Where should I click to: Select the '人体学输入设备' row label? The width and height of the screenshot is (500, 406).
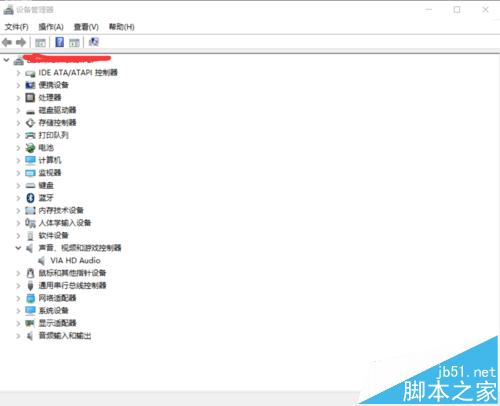coord(65,223)
